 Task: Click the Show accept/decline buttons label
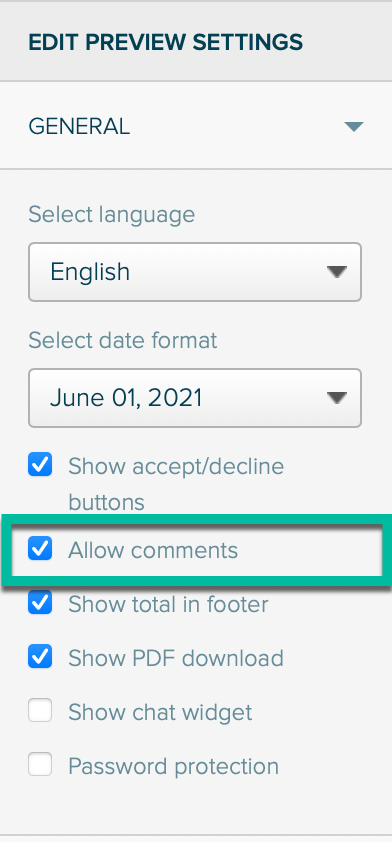(176, 484)
